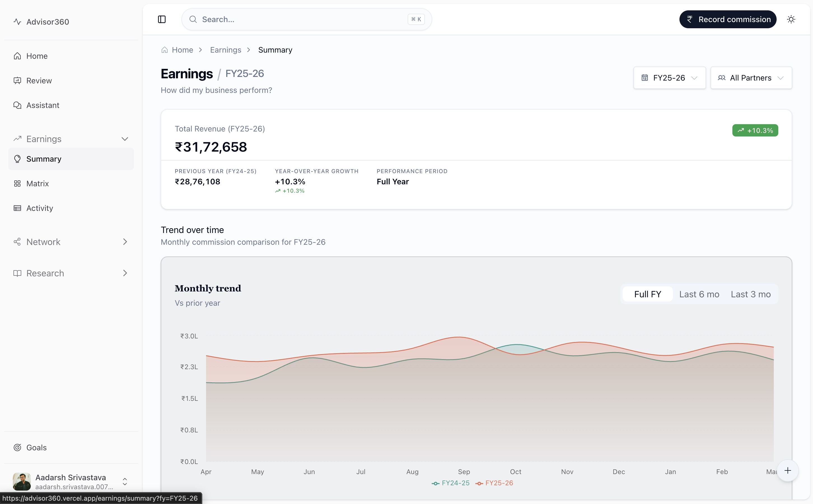
Task: Click the ₹28,76,108 previous year value
Action: [x=197, y=182]
